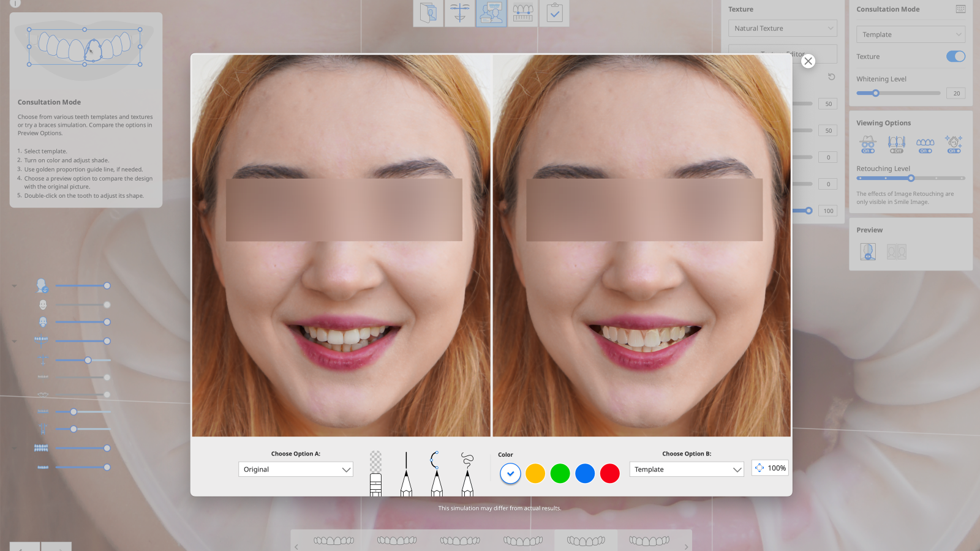Screen dimensions: 980x551
Task: Click the lips layer icon
Action: [x=43, y=394]
